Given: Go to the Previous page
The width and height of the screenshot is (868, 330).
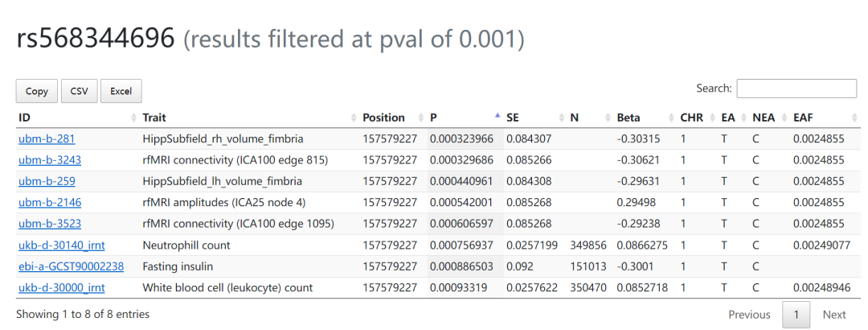Looking at the screenshot, I should click(749, 315).
